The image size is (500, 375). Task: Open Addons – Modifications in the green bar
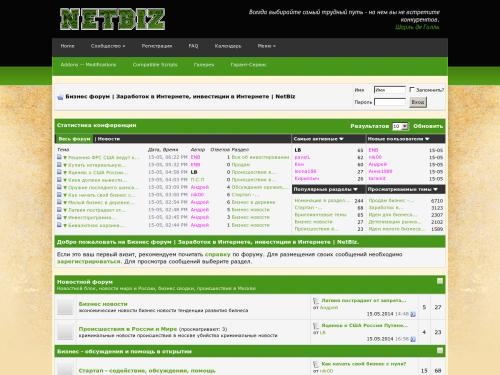(88, 65)
